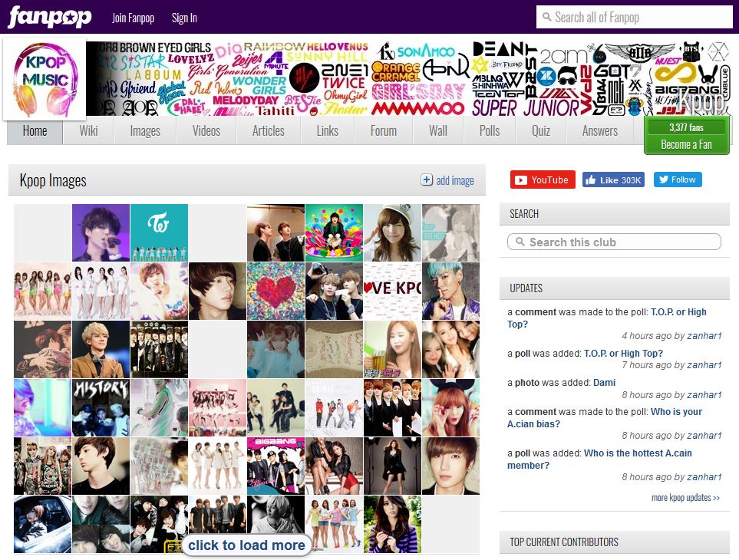Click the KPOP Music headphones club icon

click(45, 79)
